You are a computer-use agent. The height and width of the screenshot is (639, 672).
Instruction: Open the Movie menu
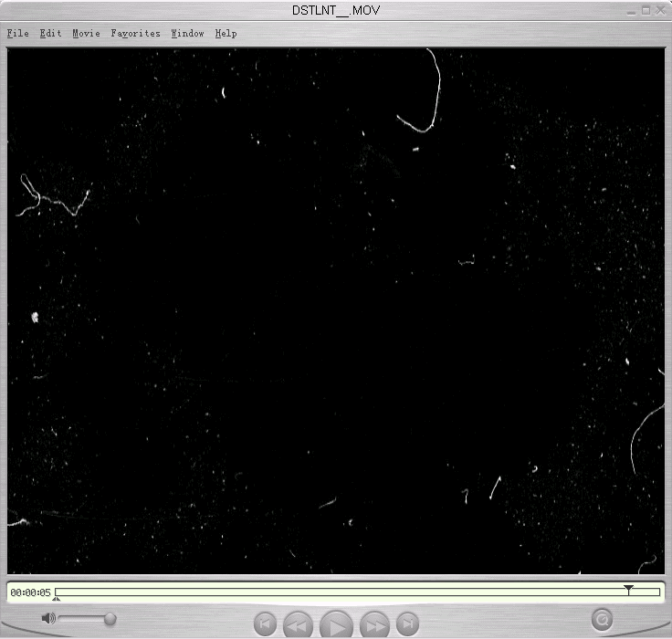tap(86, 34)
